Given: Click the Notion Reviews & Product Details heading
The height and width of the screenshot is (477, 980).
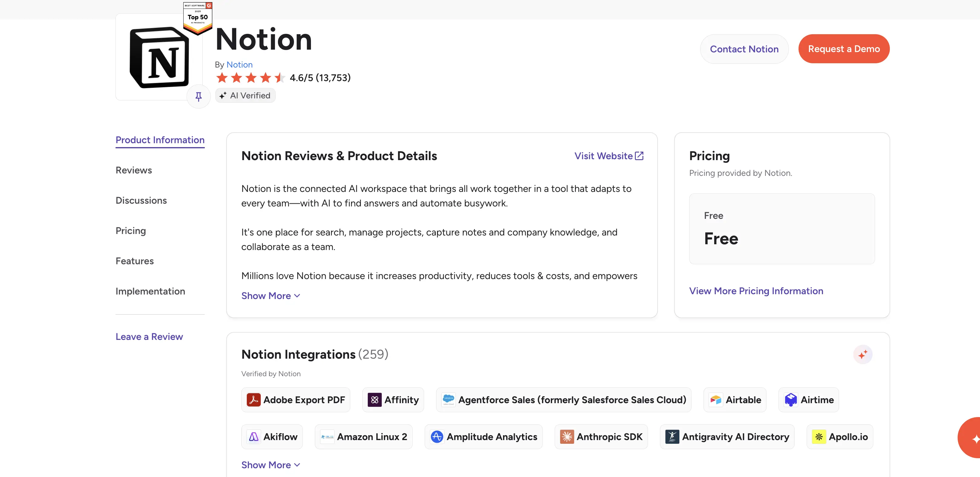Looking at the screenshot, I should 339,156.
